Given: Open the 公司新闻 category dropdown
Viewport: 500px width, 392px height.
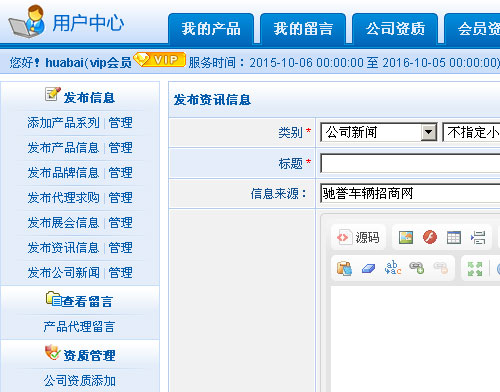Looking at the screenshot, I should click(379, 132).
